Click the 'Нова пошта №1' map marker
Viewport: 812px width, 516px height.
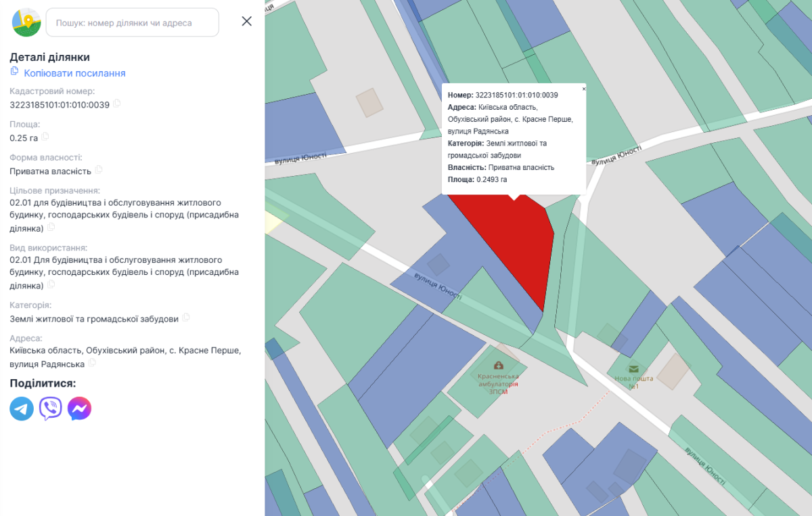[633, 368]
